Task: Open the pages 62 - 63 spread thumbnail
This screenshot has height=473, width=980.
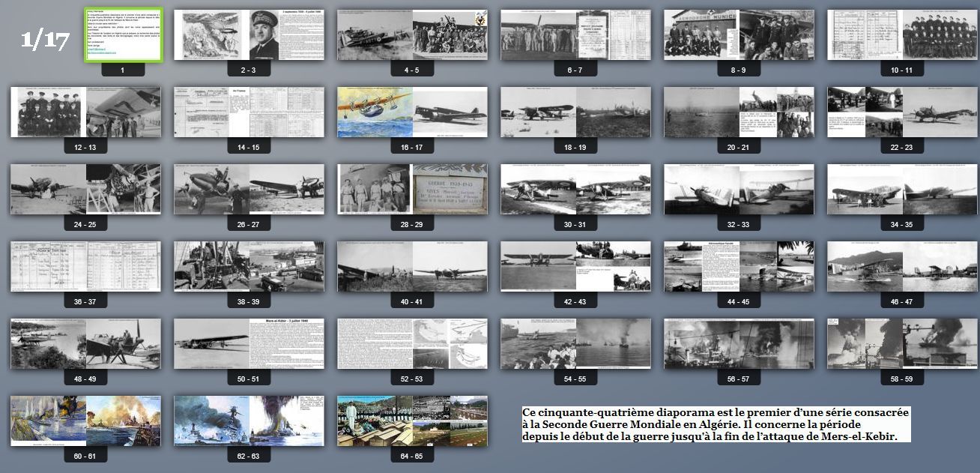Action: (249, 421)
